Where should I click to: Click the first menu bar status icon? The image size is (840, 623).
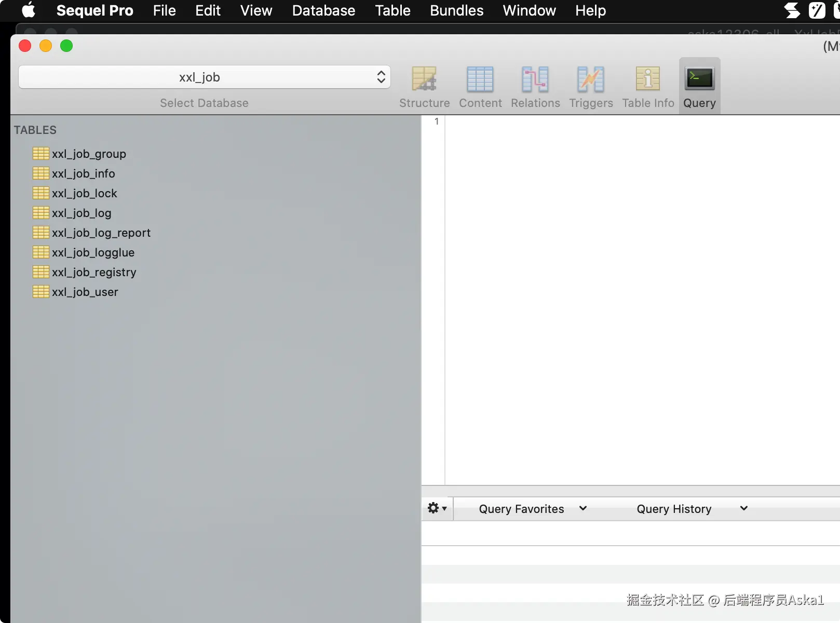point(792,10)
